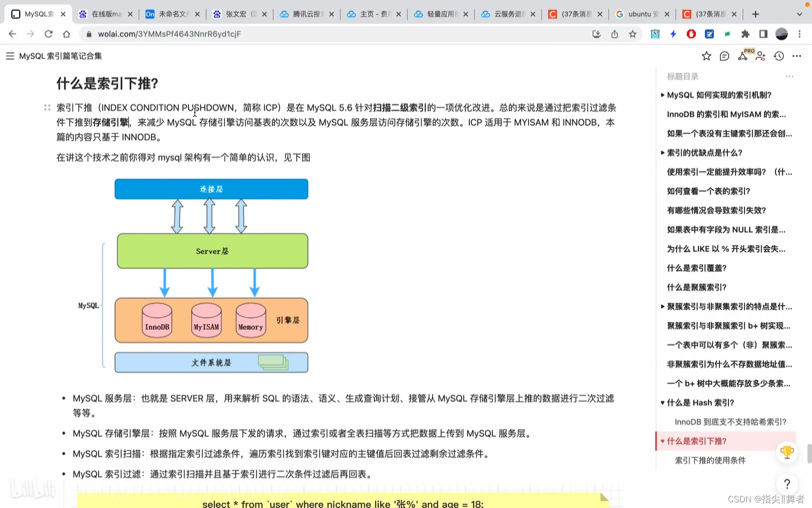The width and height of the screenshot is (812, 508).
Task: Expand '索引的优缺点是什么?' outline item
Action: [x=663, y=153]
